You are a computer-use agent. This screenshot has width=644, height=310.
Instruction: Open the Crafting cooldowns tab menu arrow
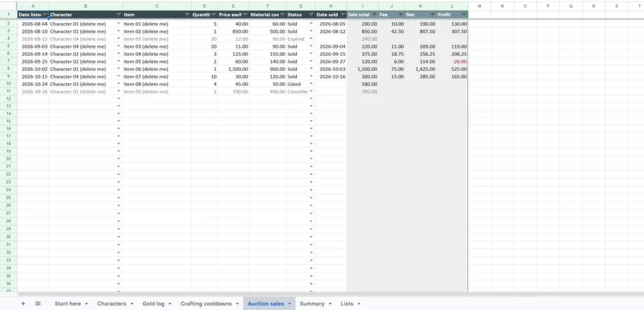pyautogui.click(x=238, y=304)
